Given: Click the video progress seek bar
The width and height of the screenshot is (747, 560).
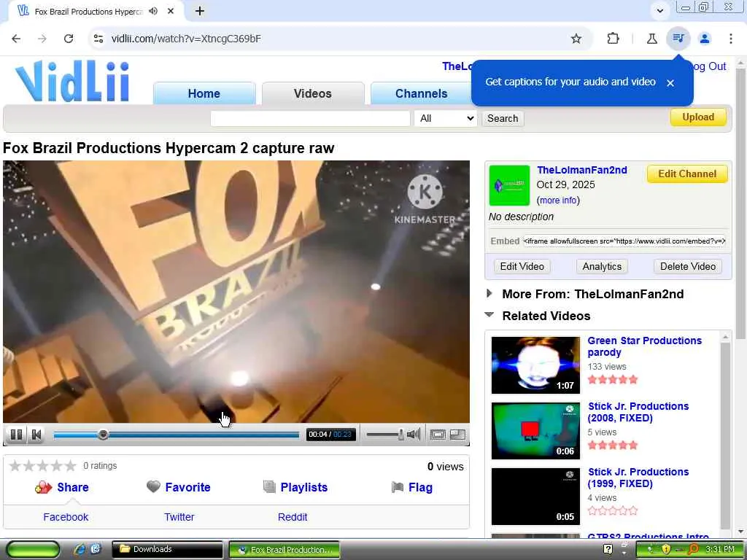Looking at the screenshot, I should (177, 435).
